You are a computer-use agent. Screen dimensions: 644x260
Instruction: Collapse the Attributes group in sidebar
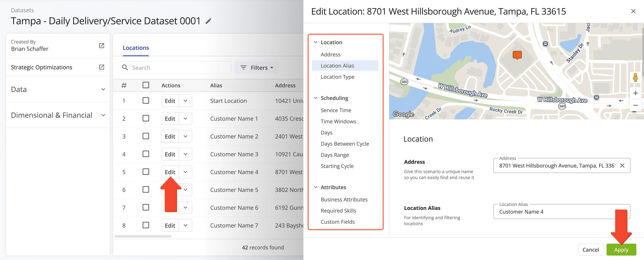point(316,187)
